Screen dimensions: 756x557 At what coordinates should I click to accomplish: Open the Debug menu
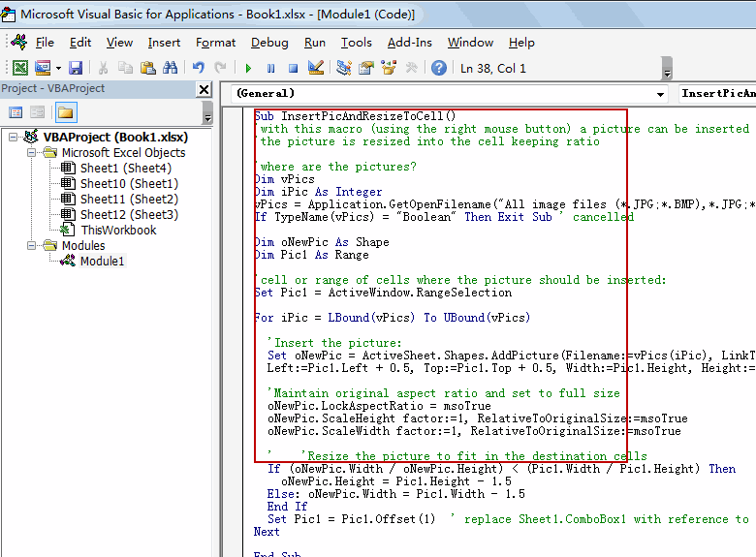coord(269,43)
